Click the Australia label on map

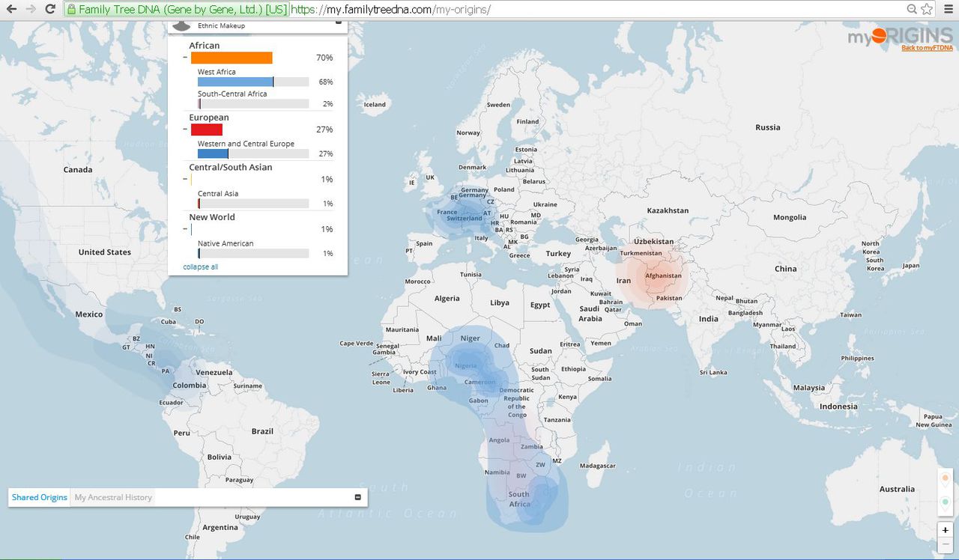point(897,489)
